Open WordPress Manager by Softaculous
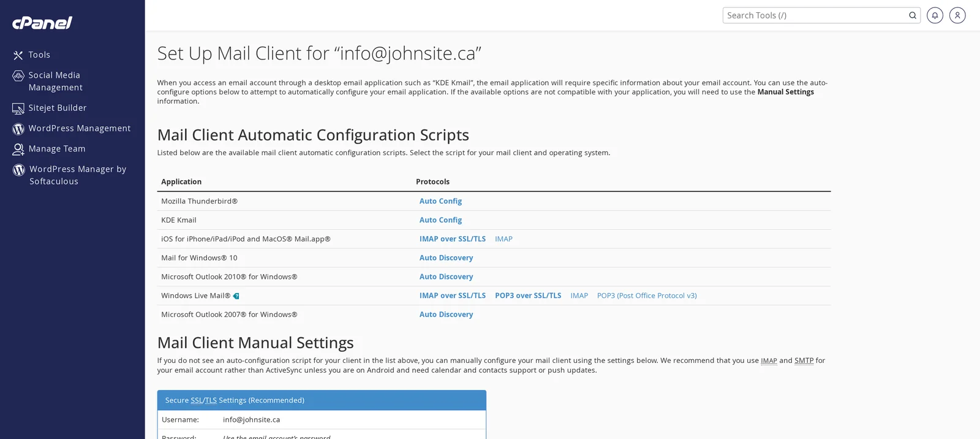 [78, 175]
